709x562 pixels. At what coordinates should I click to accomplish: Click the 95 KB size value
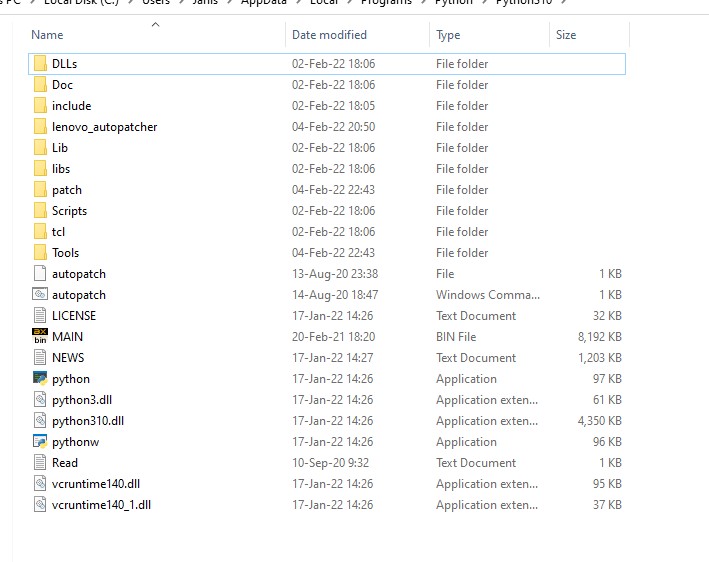(607, 484)
